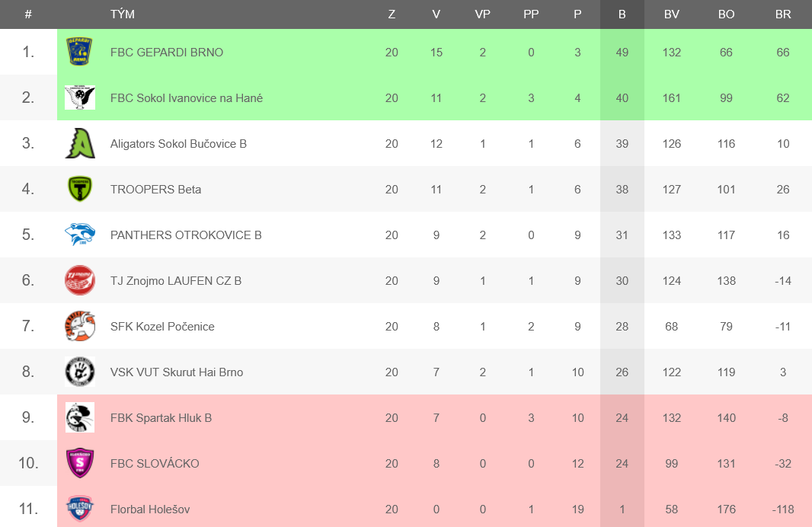Click the Sokol Ivanovice owl logo

coord(80,97)
